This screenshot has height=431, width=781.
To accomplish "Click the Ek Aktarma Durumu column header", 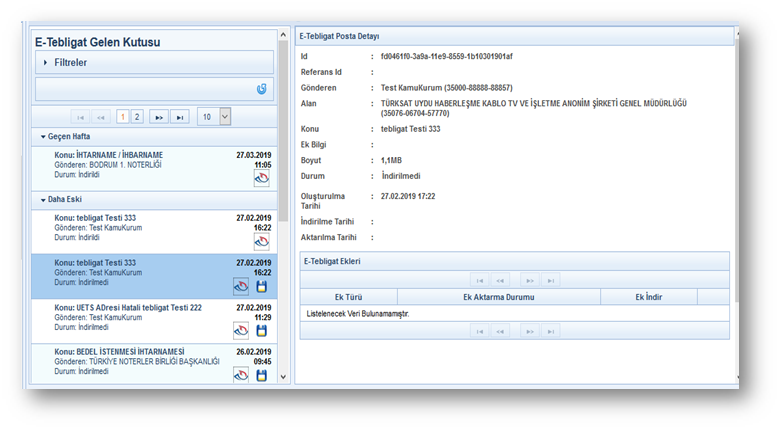I will pyautogui.click(x=498, y=297).
